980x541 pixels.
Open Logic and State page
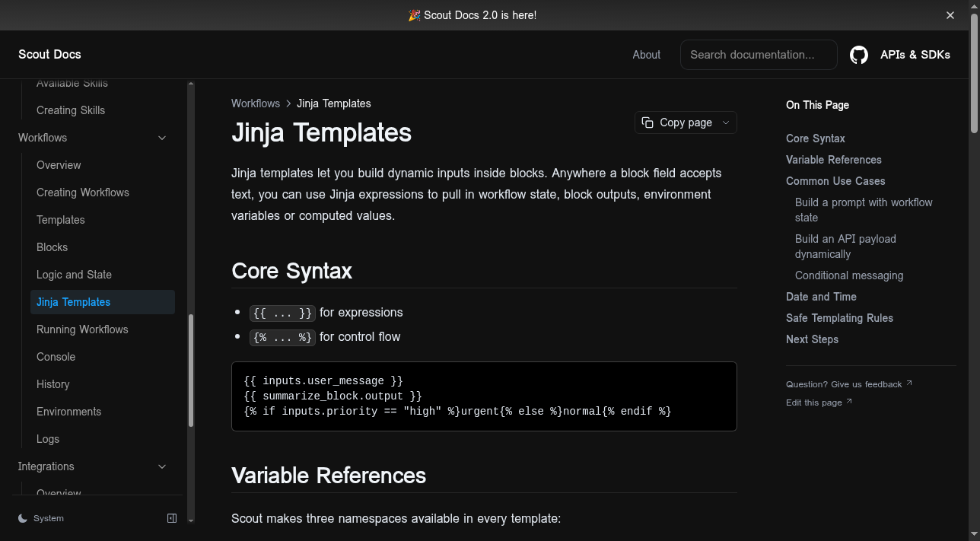(74, 275)
